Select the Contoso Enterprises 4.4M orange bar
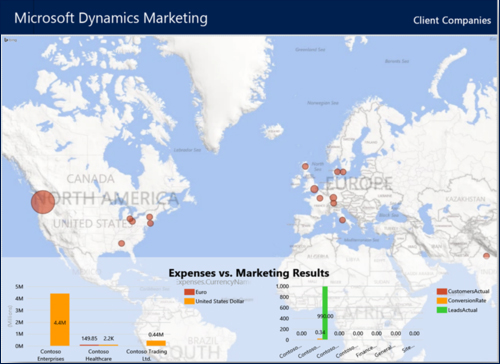This screenshot has width=500, height=364. click(x=60, y=320)
